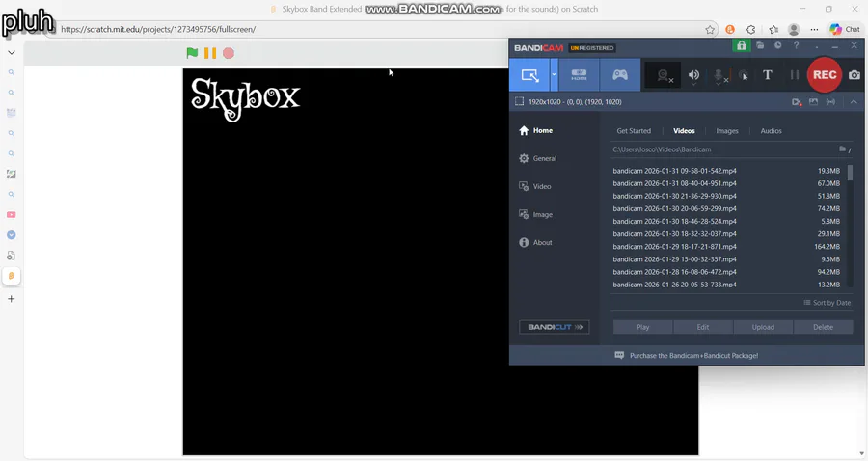Click the video camera status icon in Bandicam info bar
Image resolution: width=868 pixels, height=461 pixels.
797,102
